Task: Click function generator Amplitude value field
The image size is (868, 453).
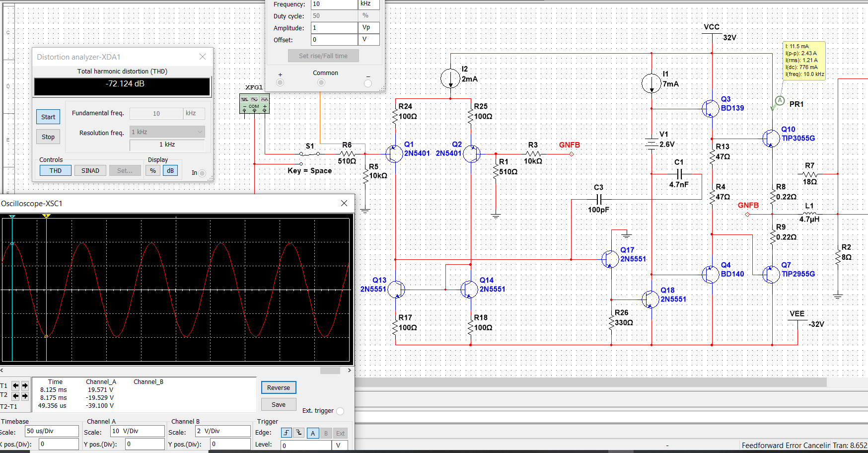Action: point(334,28)
